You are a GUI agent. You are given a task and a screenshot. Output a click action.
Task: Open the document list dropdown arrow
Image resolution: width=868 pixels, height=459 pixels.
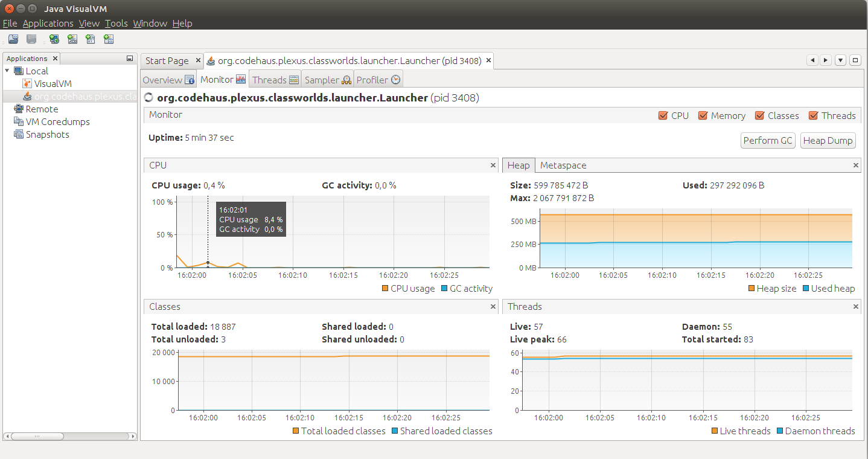[x=841, y=60]
